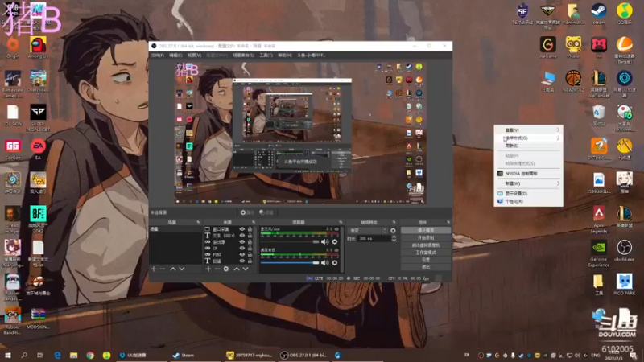Adjust the 桌面音频 volume slider
The height and width of the screenshot is (362, 644).
coord(290,263)
